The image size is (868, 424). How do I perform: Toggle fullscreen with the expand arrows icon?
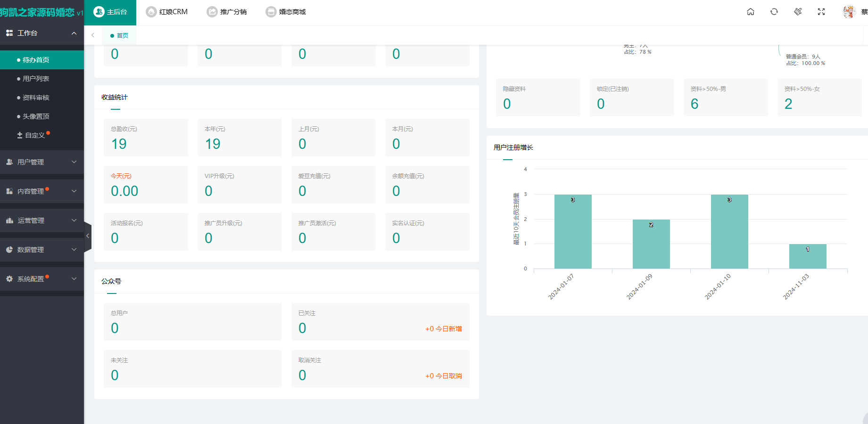pyautogui.click(x=821, y=12)
